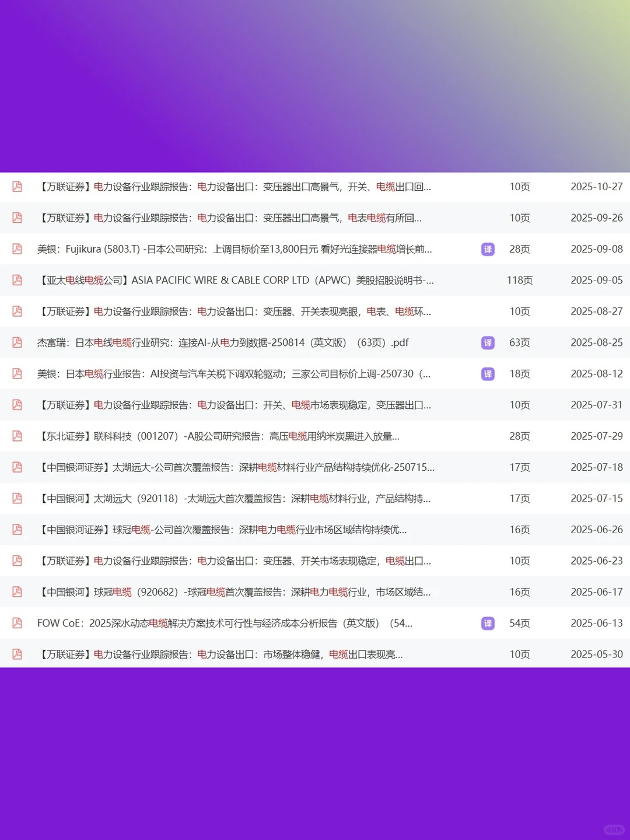The width and height of the screenshot is (630, 840).
Task: Click date 2025-06-13
Action: (597, 624)
